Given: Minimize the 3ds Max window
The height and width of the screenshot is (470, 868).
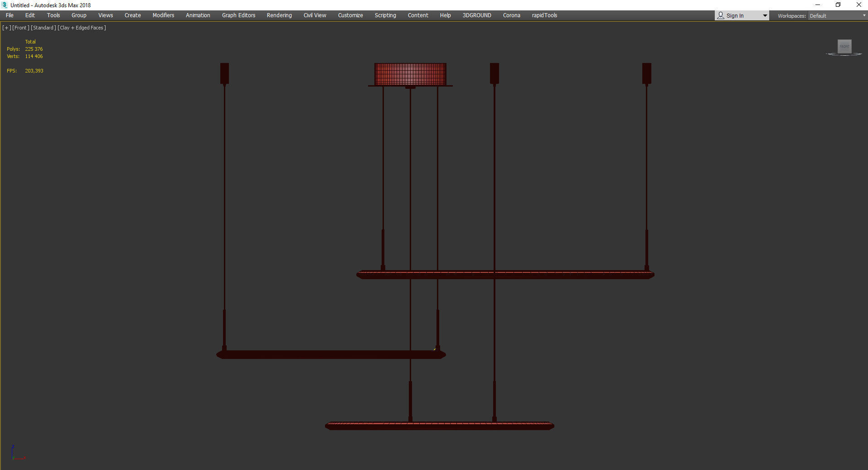Looking at the screenshot, I should pyautogui.click(x=818, y=5).
